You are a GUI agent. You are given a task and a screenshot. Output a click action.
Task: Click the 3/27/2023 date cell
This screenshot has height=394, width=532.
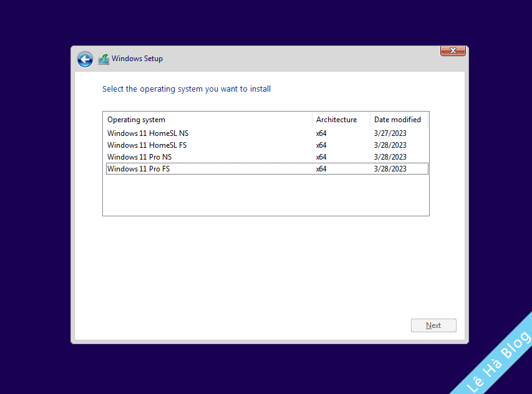(x=390, y=133)
